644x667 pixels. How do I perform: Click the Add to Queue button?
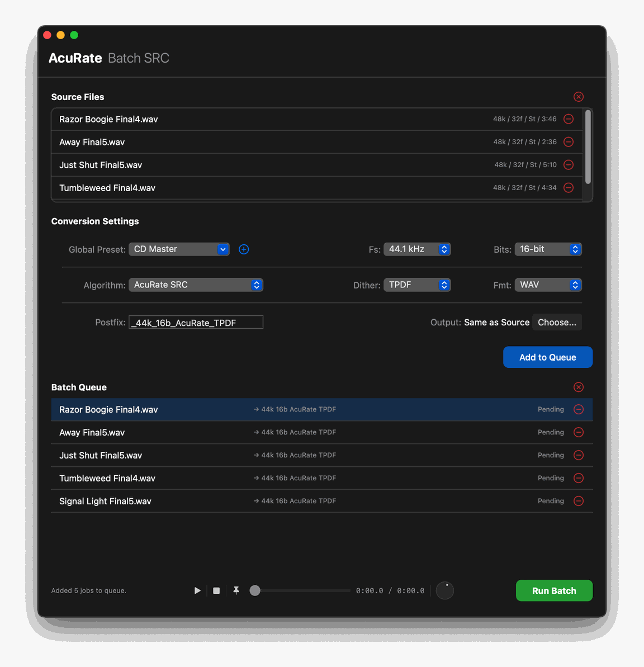point(548,357)
